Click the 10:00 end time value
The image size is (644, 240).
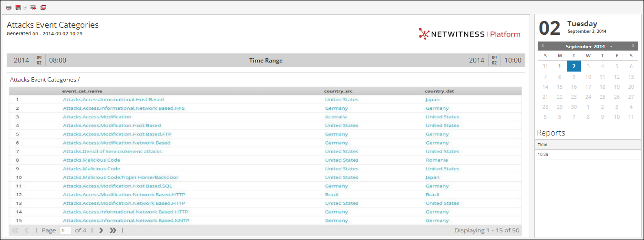tap(513, 61)
